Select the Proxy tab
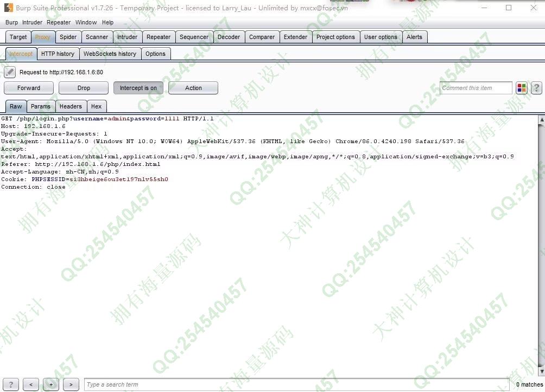Screen dimensions: 545x392 click(43, 37)
